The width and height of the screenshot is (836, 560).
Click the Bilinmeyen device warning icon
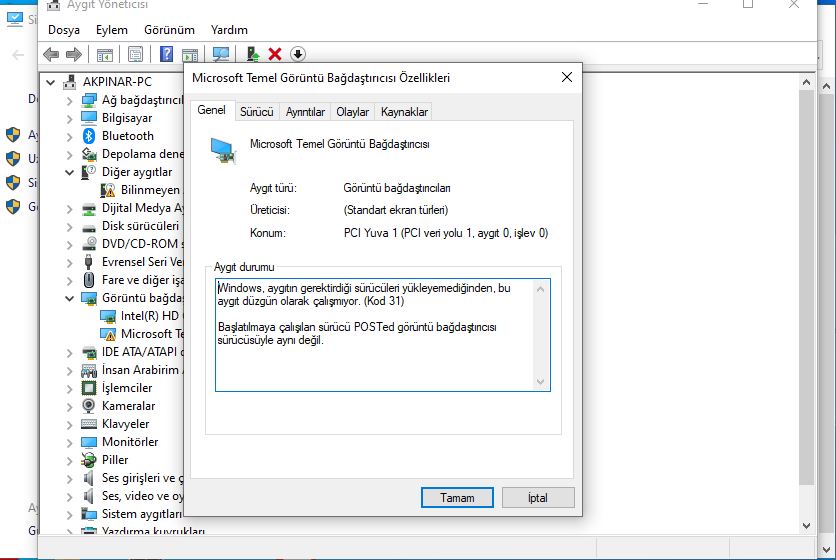click(x=108, y=190)
